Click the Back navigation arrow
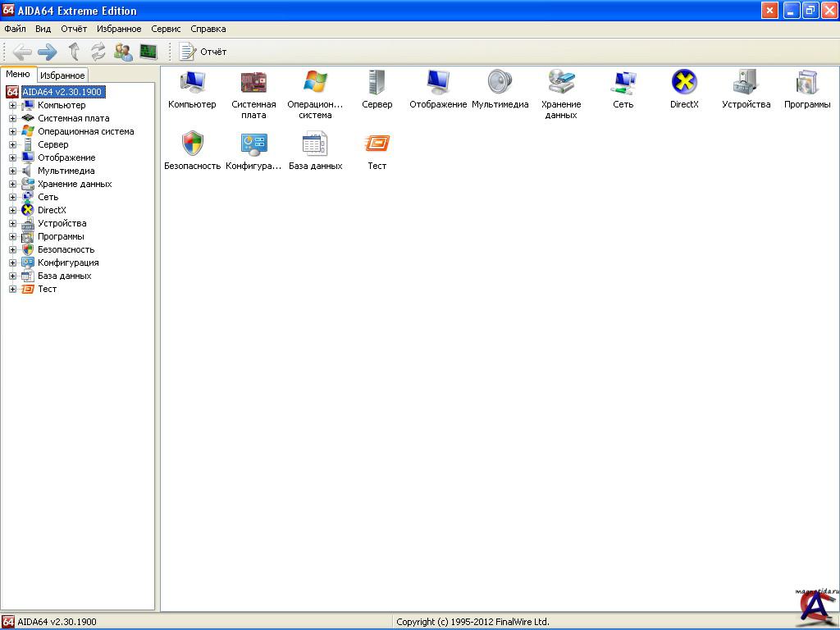Image resolution: width=840 pixels, height=630 pixels. 22,52
